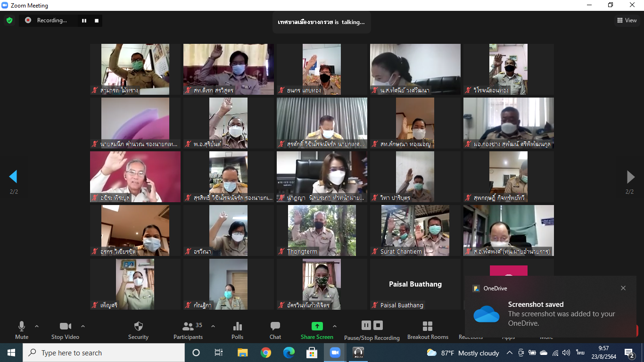Open the OneDrive Screenshot saved notification

click(x=550, y=307)
